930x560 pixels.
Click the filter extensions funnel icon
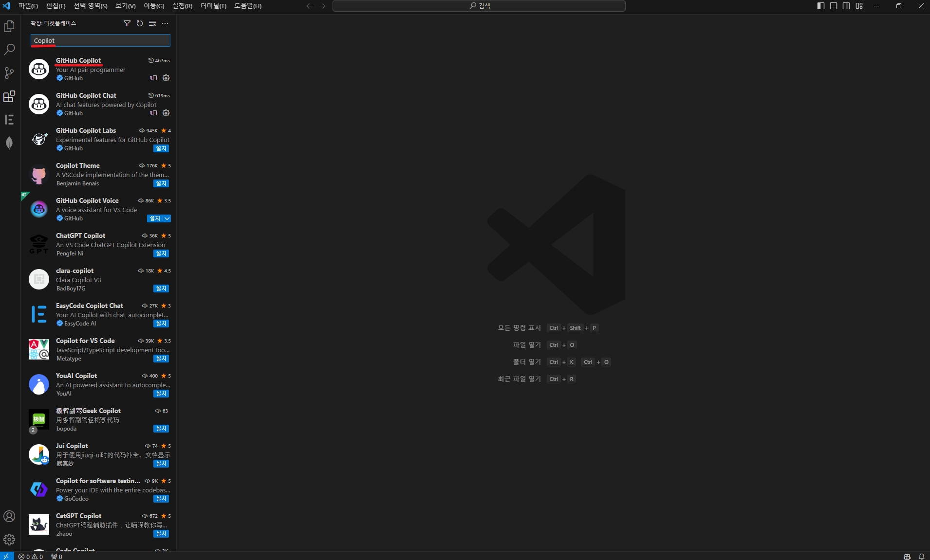tap(127, 23)
